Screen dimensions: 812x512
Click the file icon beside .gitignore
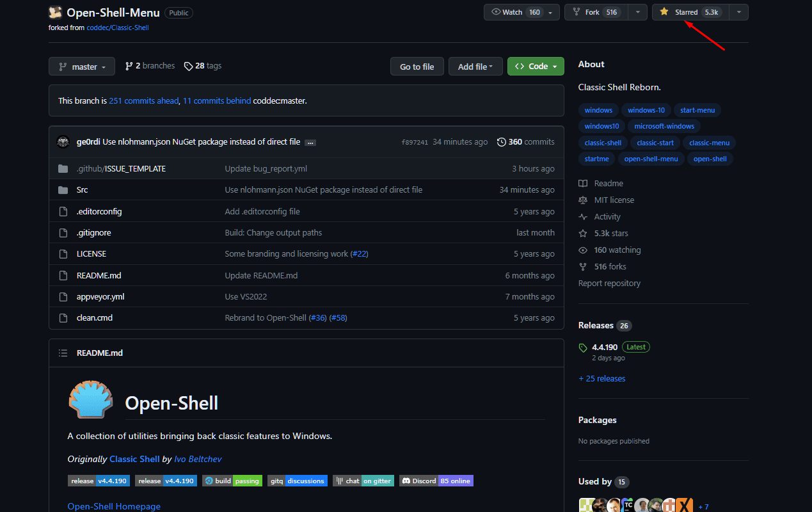point(63,233)
